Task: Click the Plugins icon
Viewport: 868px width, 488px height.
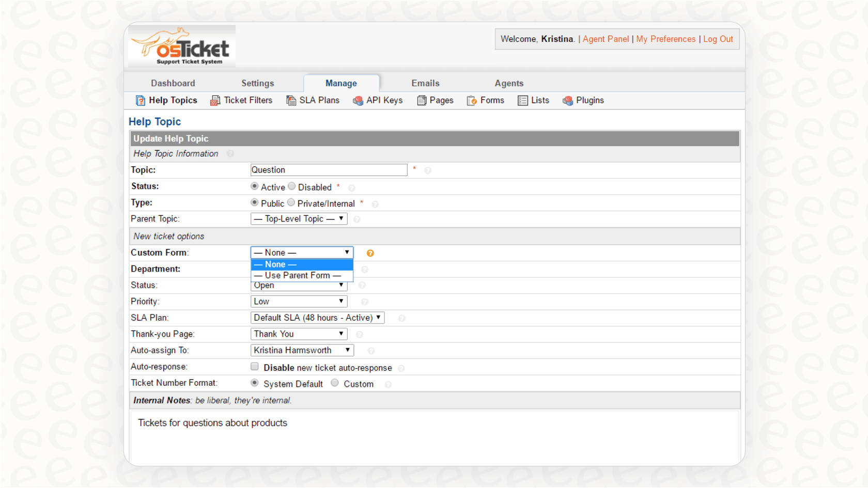Action: [568, 100]
